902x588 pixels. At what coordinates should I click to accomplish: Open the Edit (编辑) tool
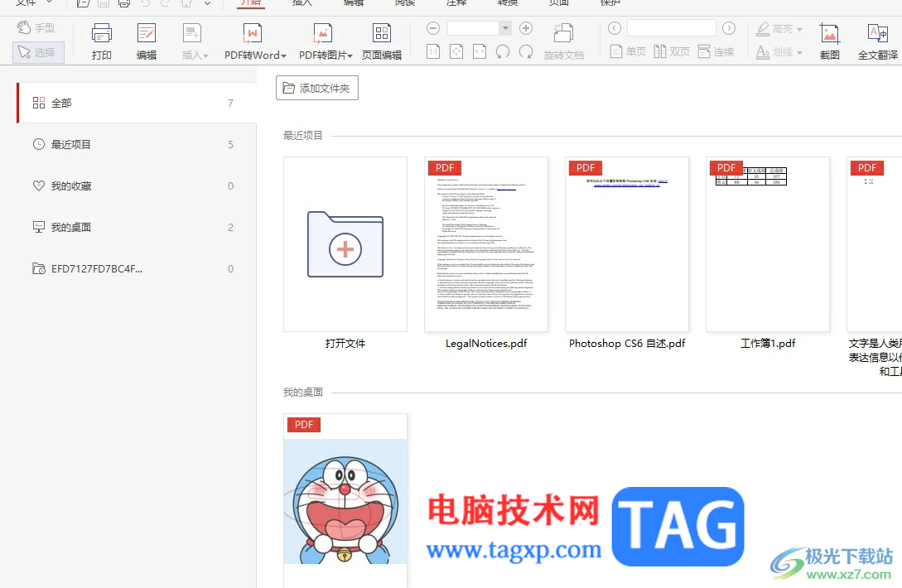point(147,42)
